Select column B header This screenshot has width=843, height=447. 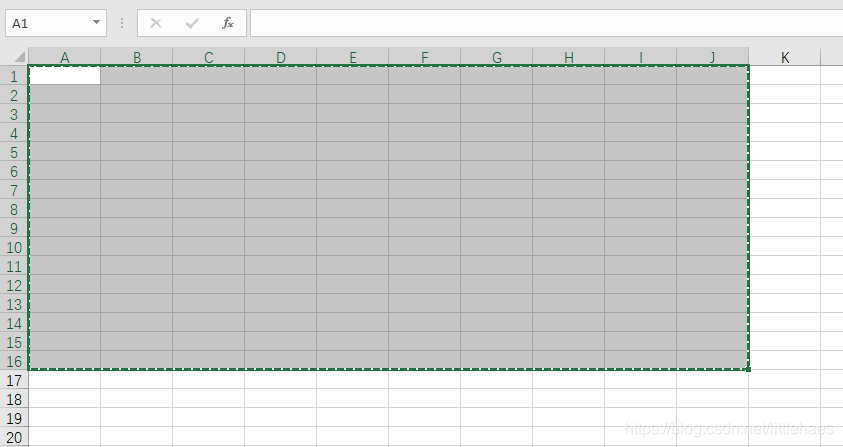[137, 56]
